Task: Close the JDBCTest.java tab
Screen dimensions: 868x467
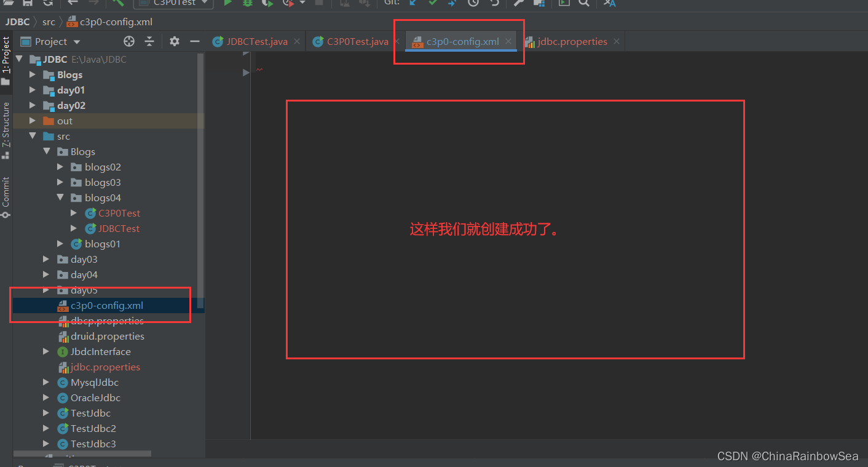Action: coord(297,41)
